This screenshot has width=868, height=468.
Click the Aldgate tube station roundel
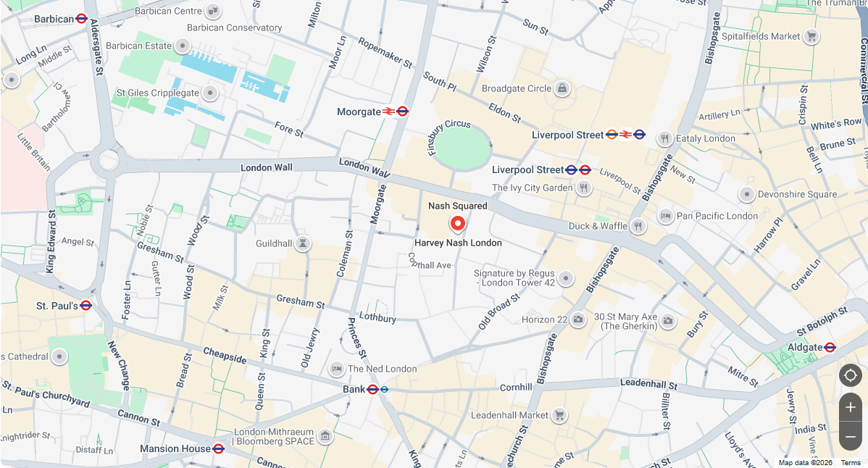coord(830,348)
